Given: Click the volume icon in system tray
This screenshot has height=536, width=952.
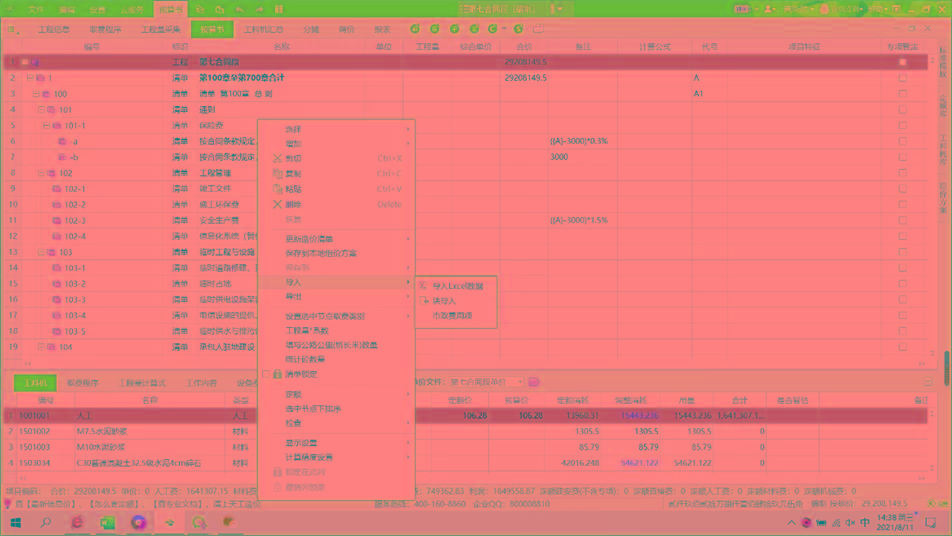Looking at the screenshot, I should (851, 522).
